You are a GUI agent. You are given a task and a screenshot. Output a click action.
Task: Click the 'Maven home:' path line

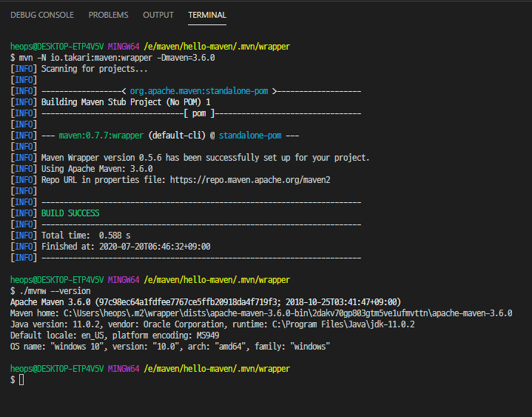(261, 313)
